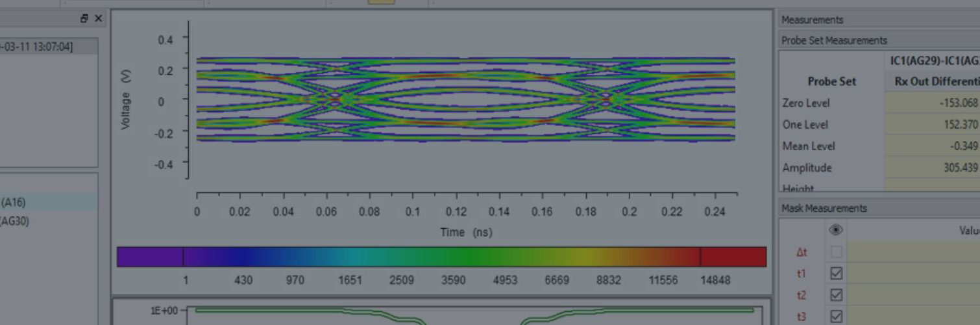Click the Measurements panel title

point(812,20)
